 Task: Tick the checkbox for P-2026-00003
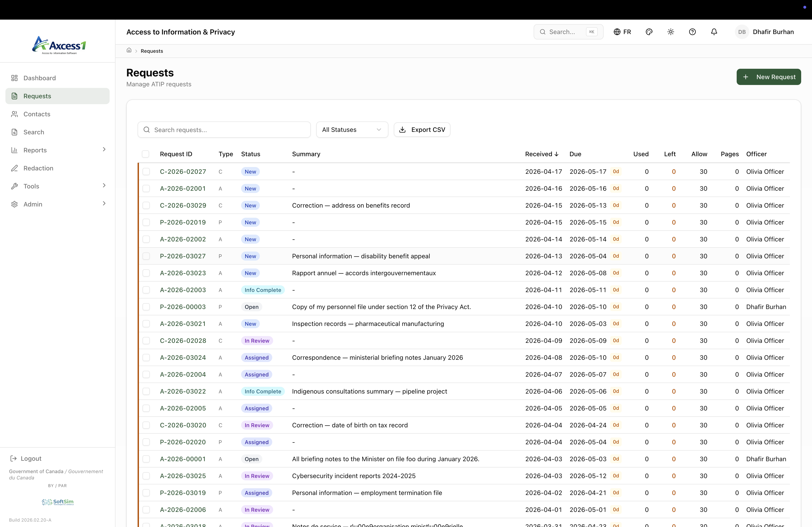pos(146,307)
